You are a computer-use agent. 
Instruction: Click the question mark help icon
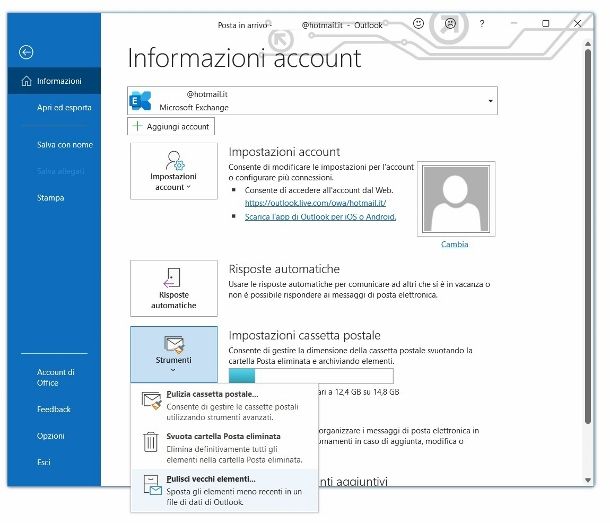482,24
